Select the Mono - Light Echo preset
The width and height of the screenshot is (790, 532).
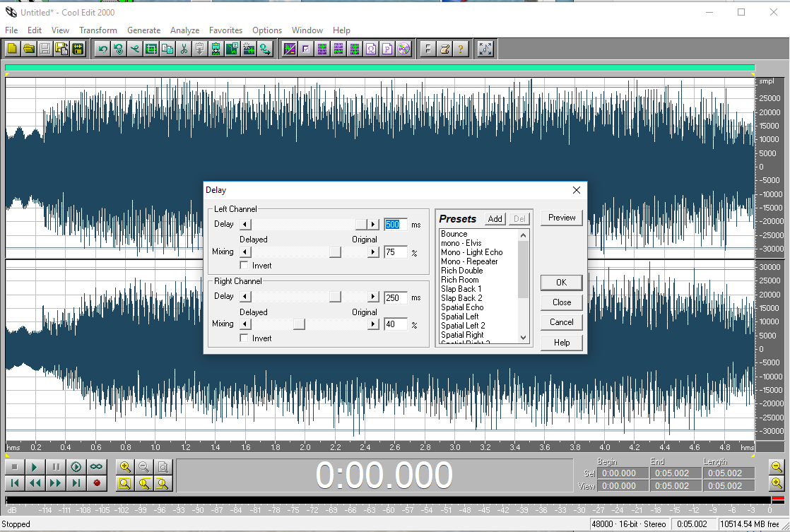pyautogui.click(x=471, y=252)
